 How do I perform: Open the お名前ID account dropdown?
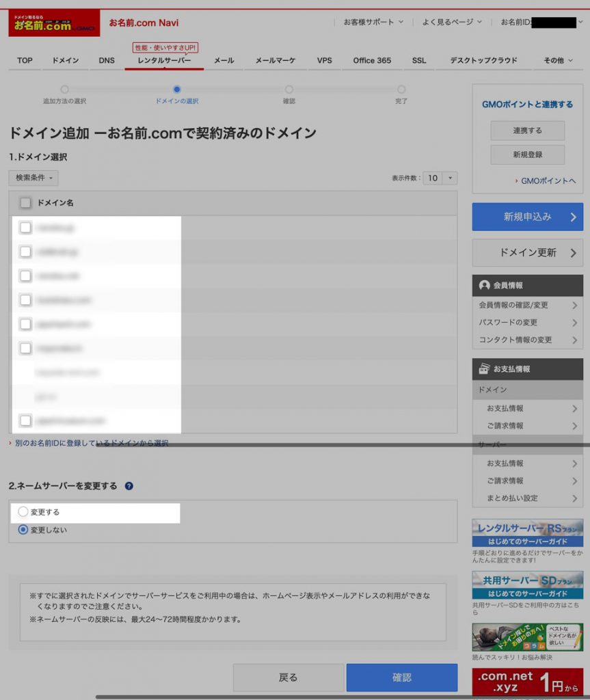pos(541,22)
